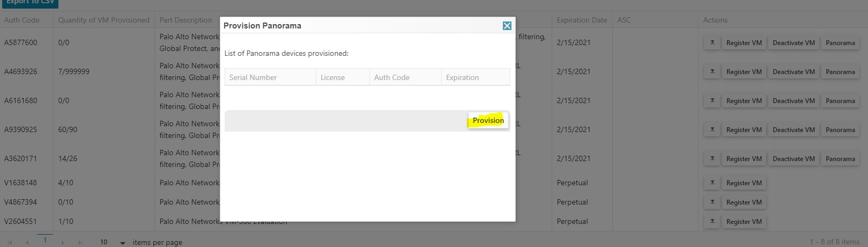Click download icon for auth code A3620171
The height and width of the screenshot is (247, 868).
click(x=712, y=159)
